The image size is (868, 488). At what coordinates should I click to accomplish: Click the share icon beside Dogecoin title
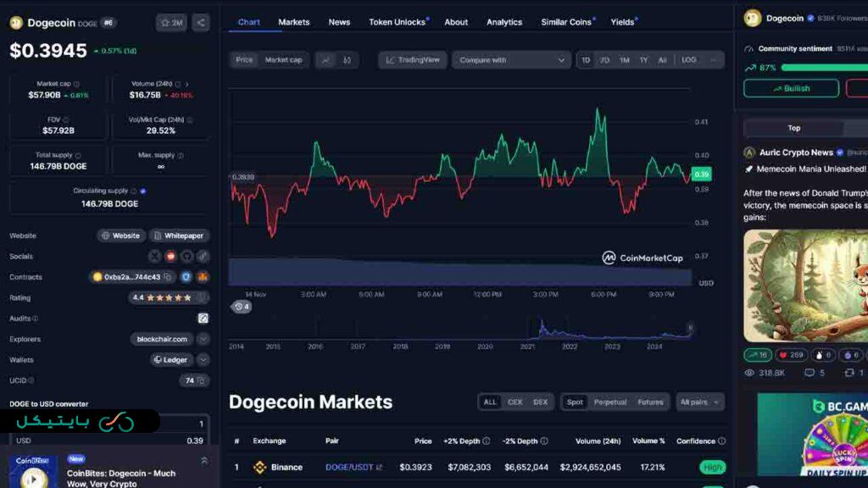[201, 23]
